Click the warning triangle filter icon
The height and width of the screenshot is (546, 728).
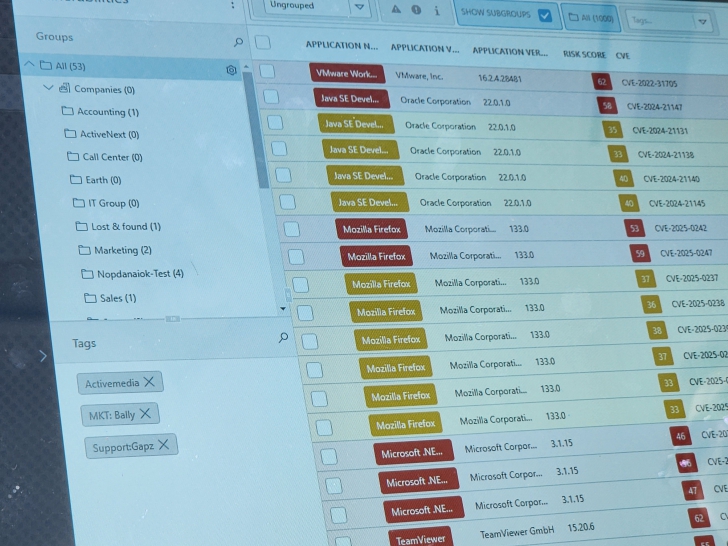coord(396,9)
